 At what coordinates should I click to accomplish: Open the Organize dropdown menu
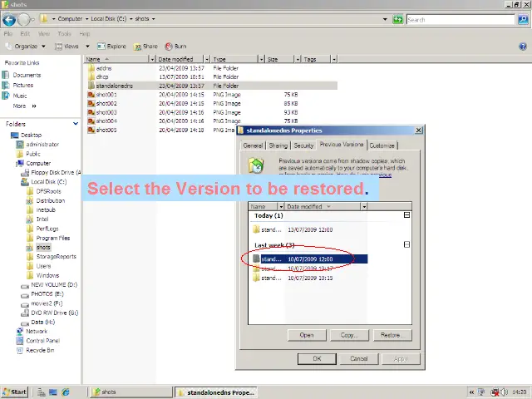[26, 47]
